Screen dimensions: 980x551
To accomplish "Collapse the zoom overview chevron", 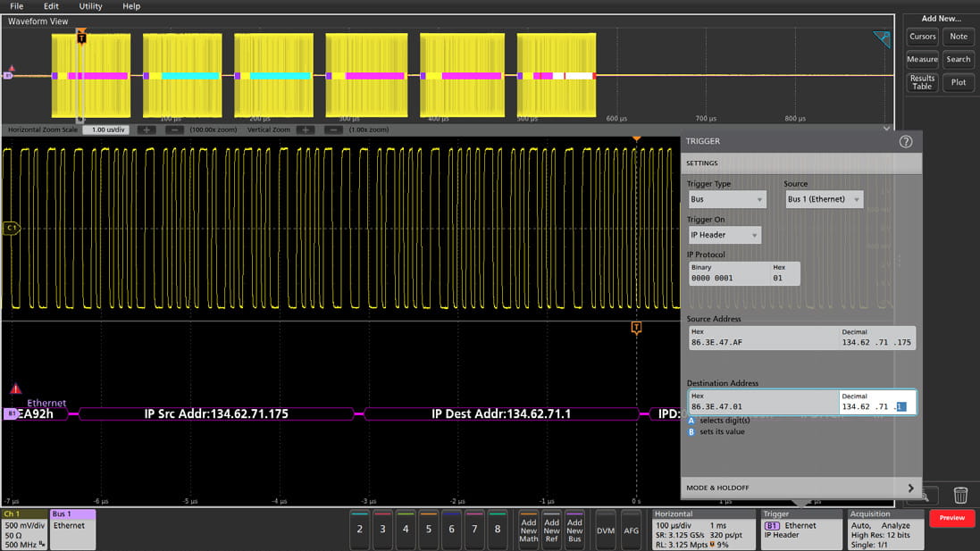I will [886, 129].
